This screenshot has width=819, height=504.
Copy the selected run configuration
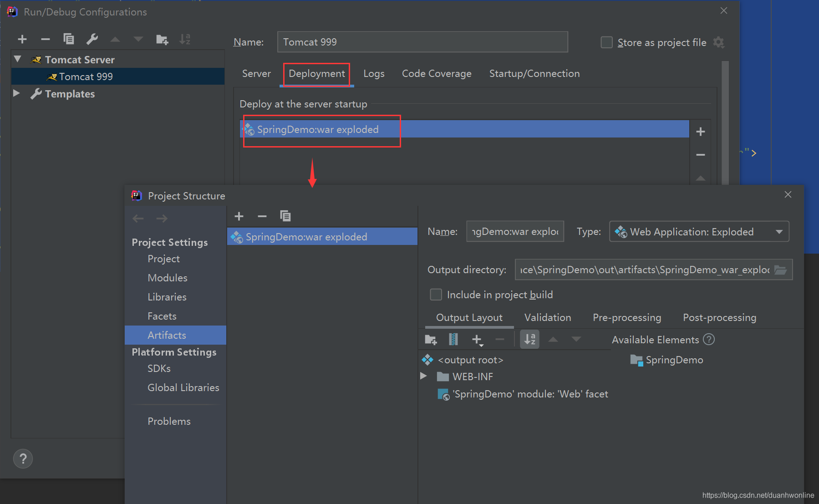click(x=69, y=40)
